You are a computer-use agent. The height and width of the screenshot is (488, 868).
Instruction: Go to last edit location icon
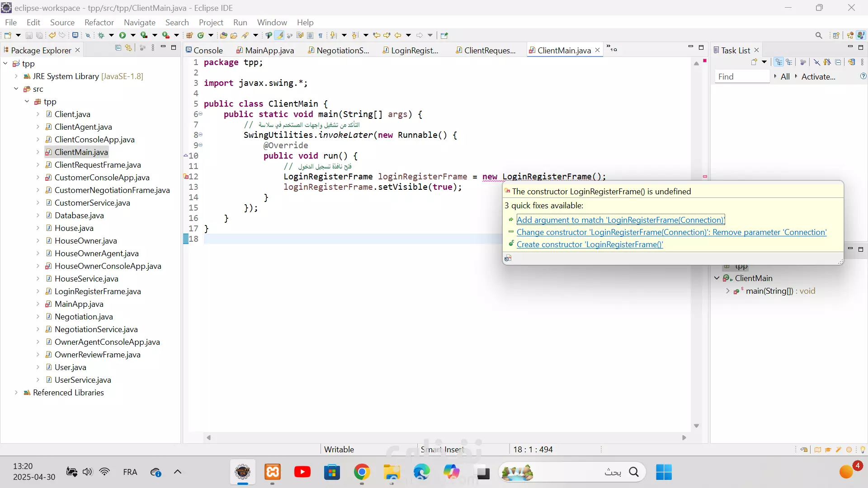point(377,35)
